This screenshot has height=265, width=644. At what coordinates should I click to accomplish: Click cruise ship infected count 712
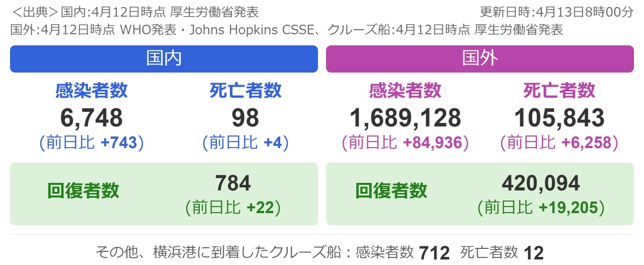(x=434, y=252)
